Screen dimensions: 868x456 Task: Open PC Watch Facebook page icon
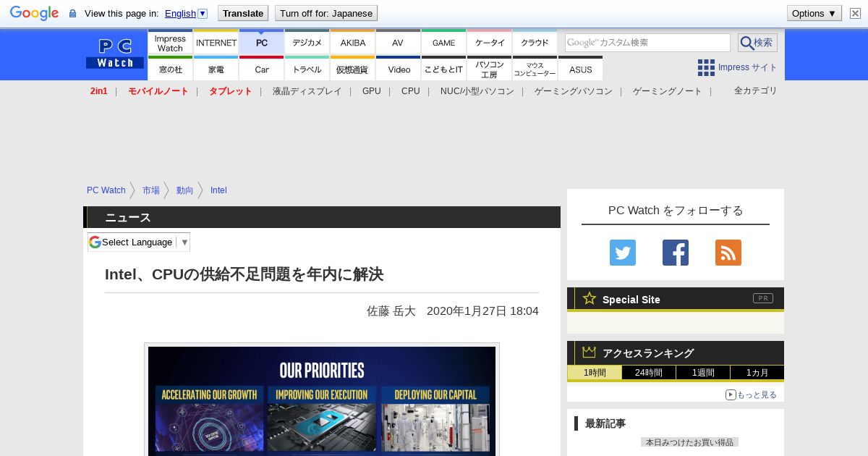(x=675, y=253)
